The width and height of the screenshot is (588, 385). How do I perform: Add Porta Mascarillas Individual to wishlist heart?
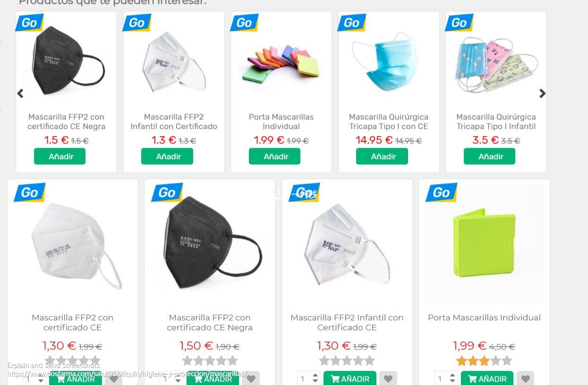(525, 379)
